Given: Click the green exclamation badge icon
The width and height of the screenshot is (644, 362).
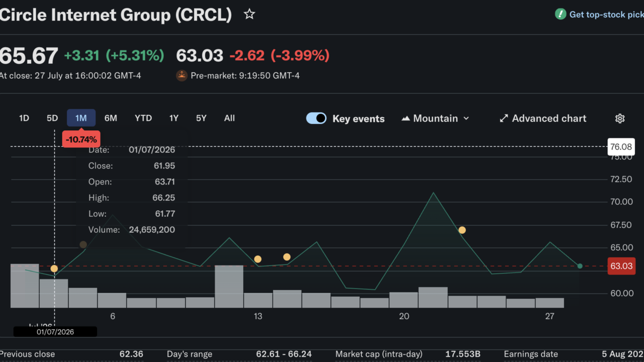Looking at the screenshot, I should coord(560,14).
